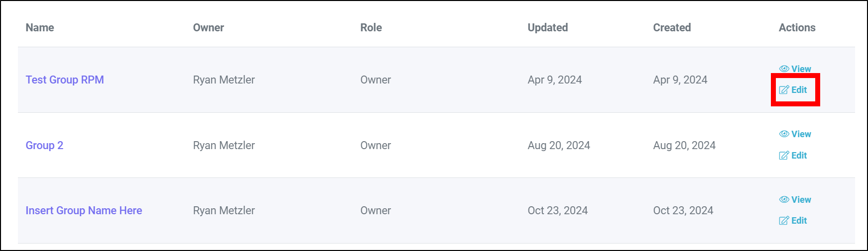Sort by the Name column header
868x251 pixels.
[40, 28]
